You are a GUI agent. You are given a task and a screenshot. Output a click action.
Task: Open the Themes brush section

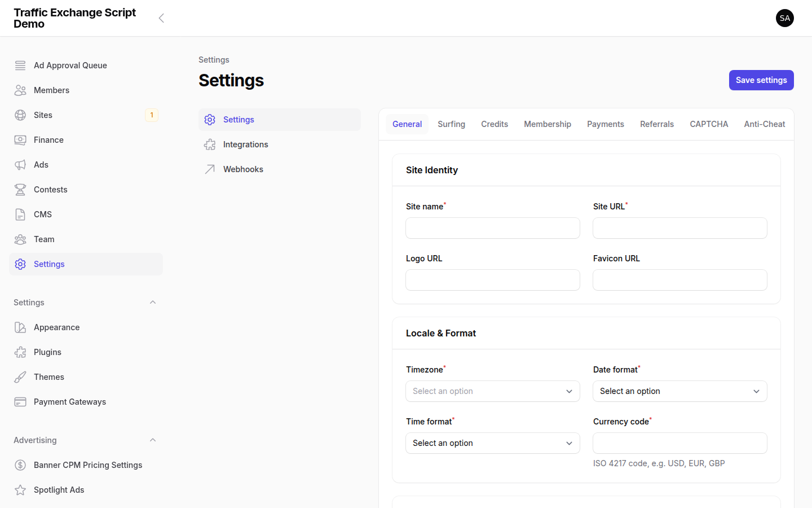(x=49, y=376)
